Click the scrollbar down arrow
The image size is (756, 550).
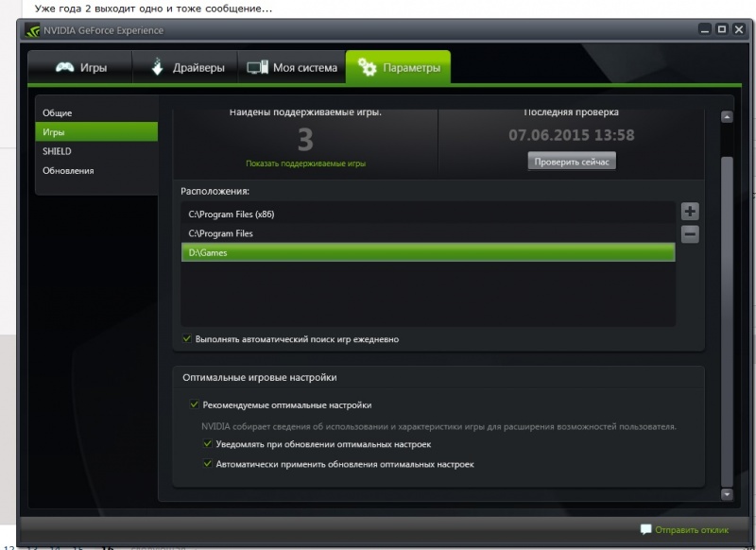tap(727, 494)
